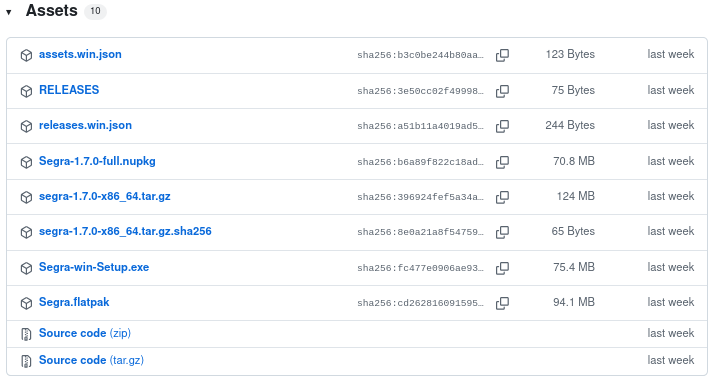
Task: Click the 65 Bytes size value
Action: pos(573,231)
